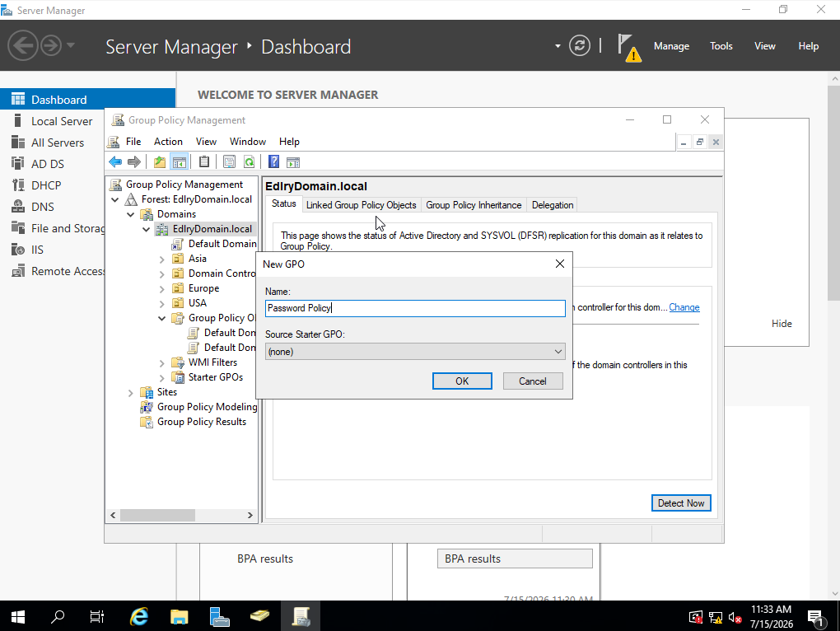
Task: Open taskbar search magnifier
Action: [x=58, y=617]
